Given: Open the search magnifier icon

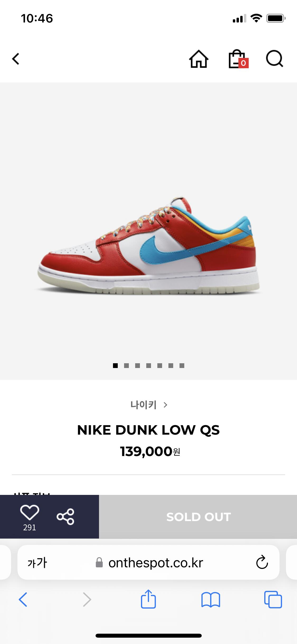Looking at the screenshot, I should coord(274,59).
